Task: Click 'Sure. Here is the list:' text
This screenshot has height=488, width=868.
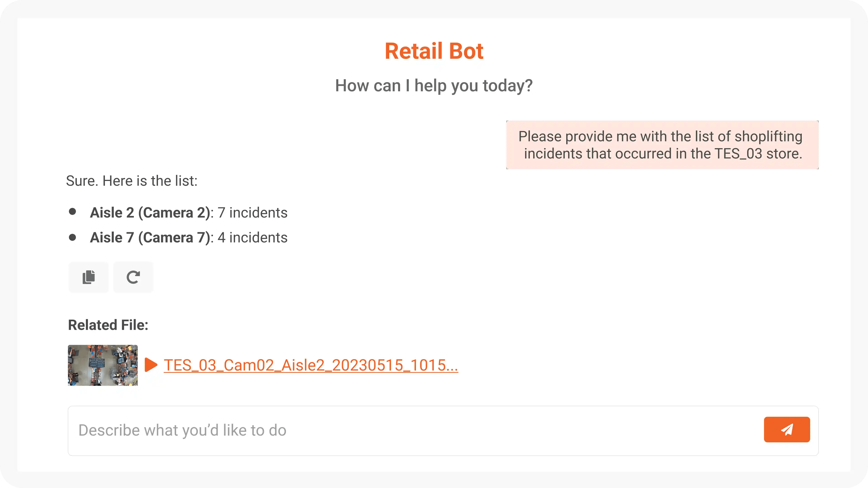Action: click(x=132, y=181)
